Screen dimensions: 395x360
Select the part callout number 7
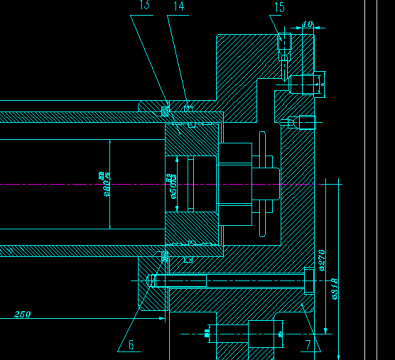[308, 345]
